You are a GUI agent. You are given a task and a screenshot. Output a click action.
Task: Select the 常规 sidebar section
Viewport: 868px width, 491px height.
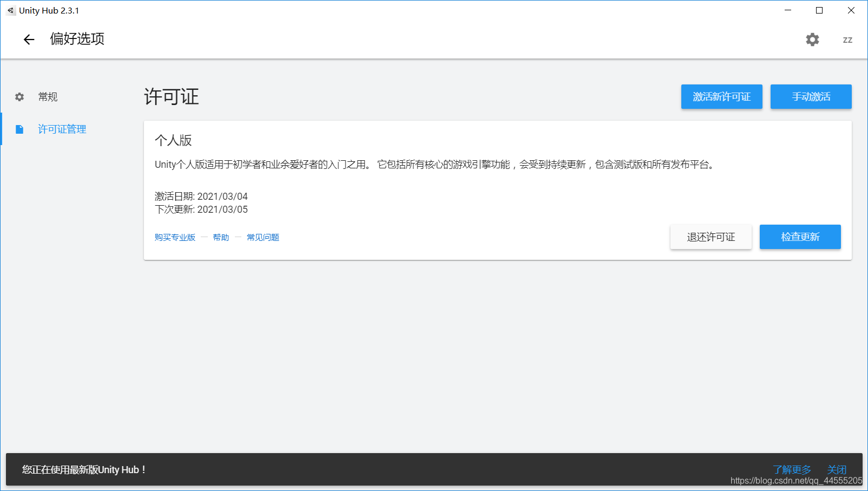coord(48,97)
